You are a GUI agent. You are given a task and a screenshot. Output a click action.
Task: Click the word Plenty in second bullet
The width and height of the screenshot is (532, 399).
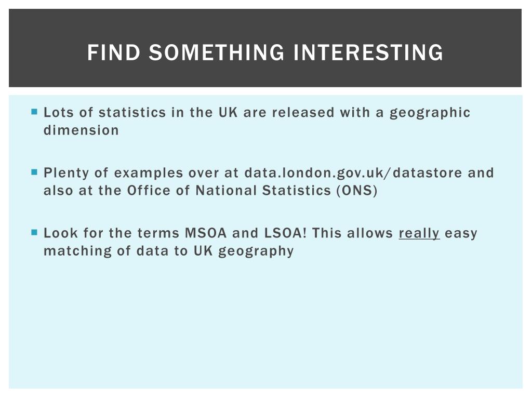coord(66,174)
